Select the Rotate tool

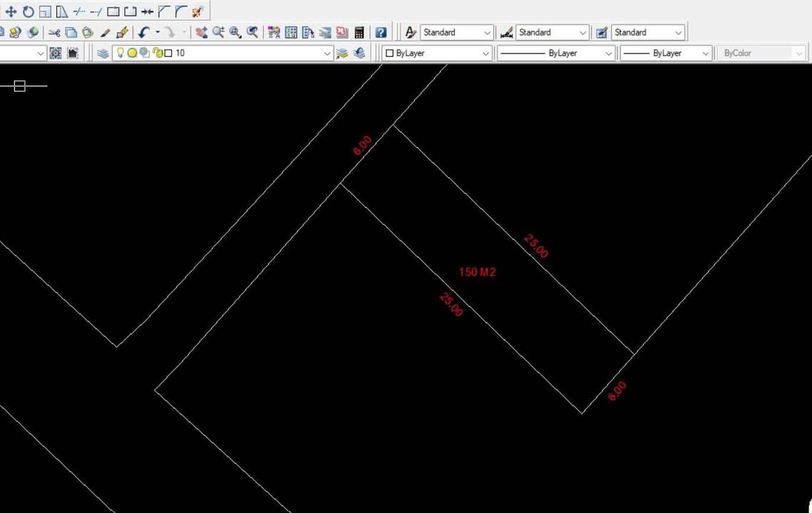pos(28,11)
